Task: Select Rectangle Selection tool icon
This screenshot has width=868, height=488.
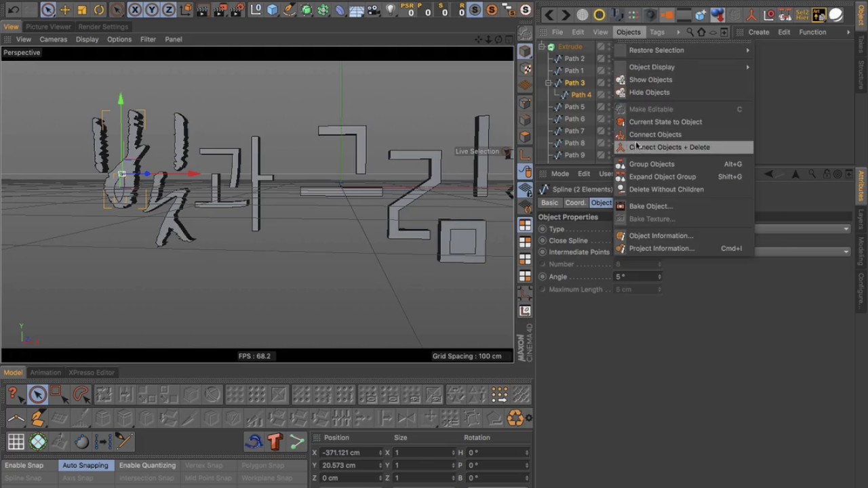Action: pyautogui.click(x=59, y=394)
